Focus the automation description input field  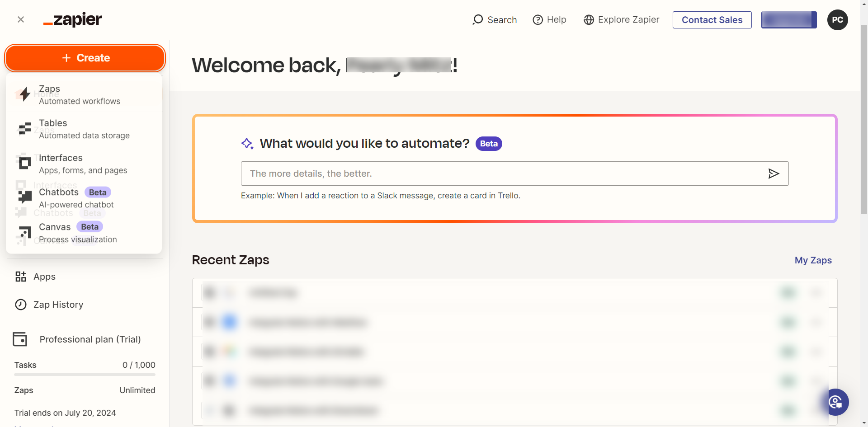(x=502, y=174)
